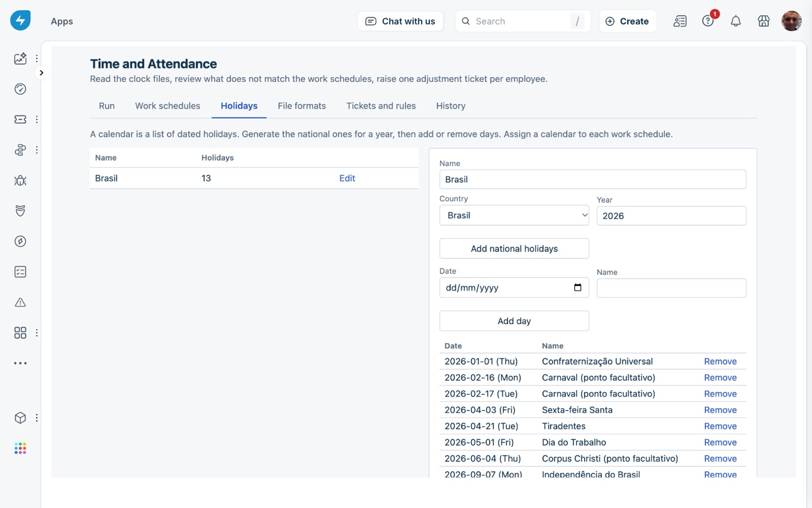Viewport: 812px width, 508px height.
Task: Open the checklist tasks icon in sidebar
Action: [x=20, y=272]
